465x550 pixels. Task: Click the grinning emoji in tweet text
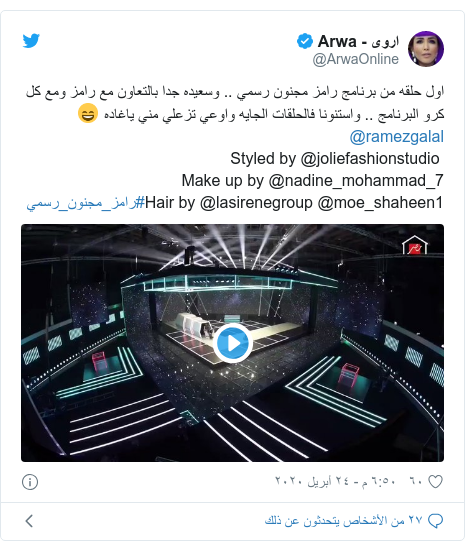click(x=88, y=113)
